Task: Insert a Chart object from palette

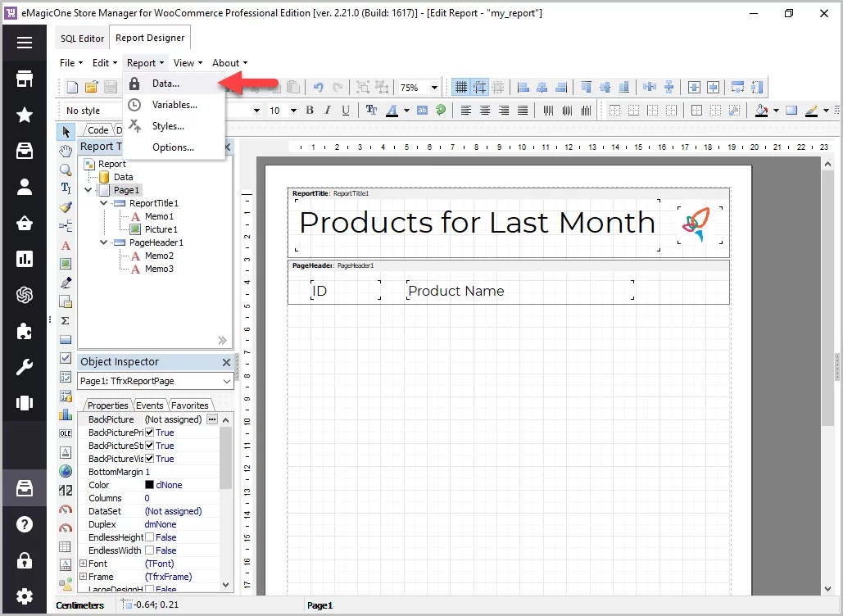Action: click(66, 414)
